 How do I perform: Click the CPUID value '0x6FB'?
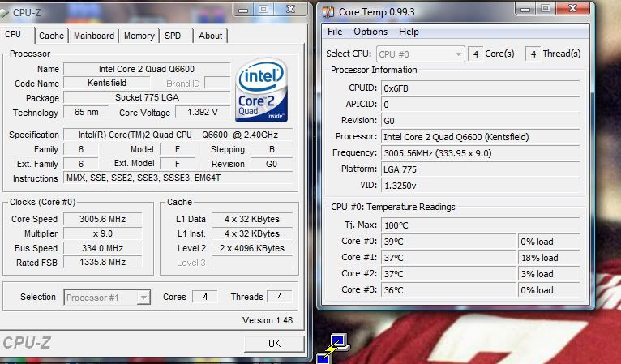coord(481,88)
